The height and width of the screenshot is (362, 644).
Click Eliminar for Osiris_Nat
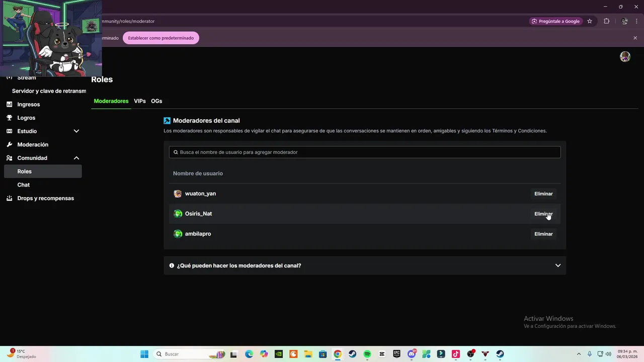(543, 214)
